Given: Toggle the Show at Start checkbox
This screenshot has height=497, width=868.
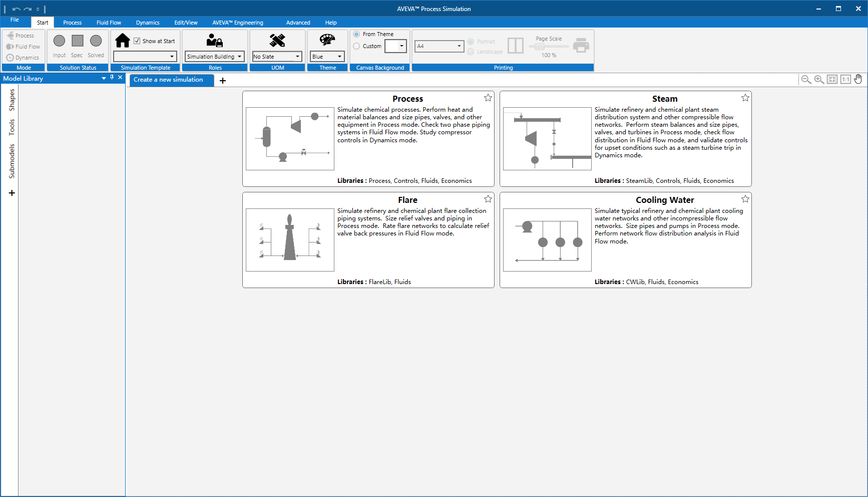Looking at the screenshot, I should point(137,41).
